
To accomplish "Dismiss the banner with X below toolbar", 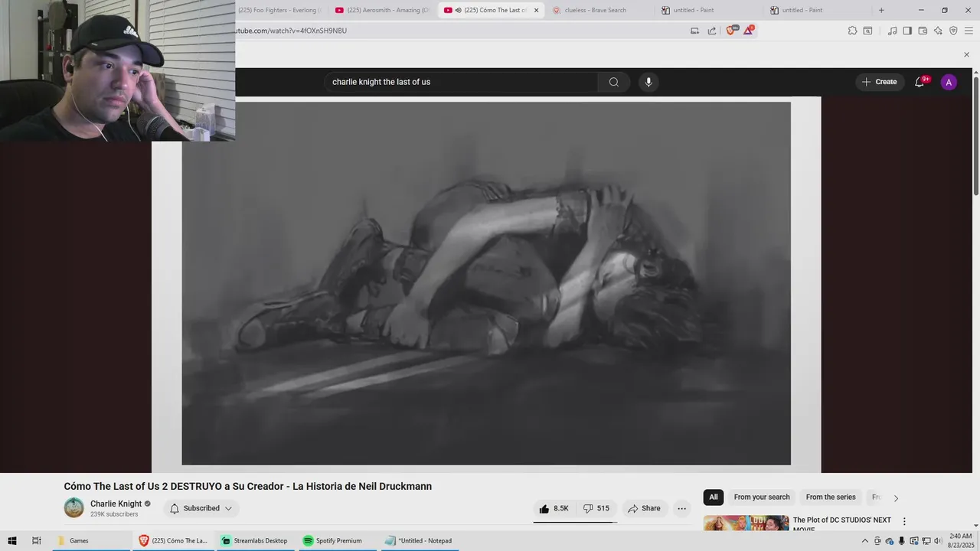I will pyautogui.click(x=966, y=54).
